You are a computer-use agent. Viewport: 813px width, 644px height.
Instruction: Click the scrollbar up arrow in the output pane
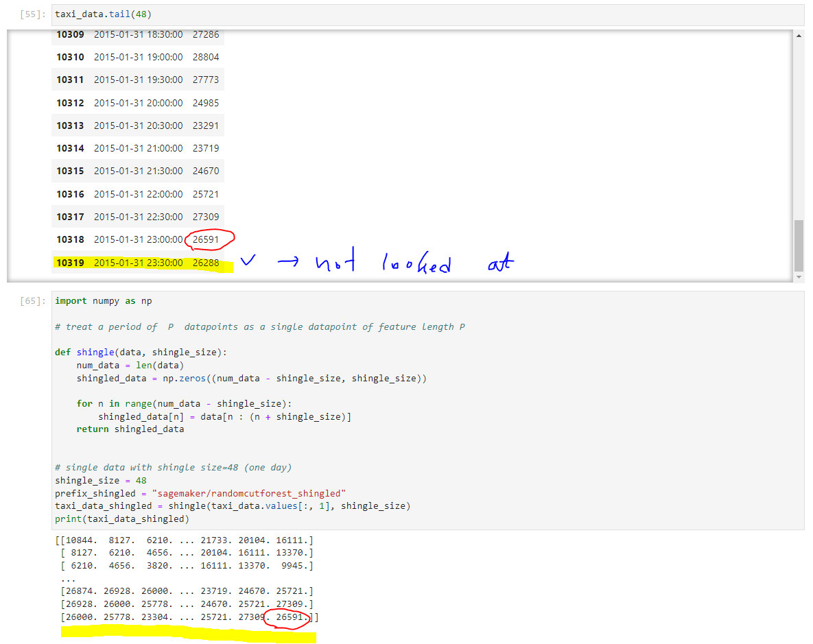[x=799, y=35]
